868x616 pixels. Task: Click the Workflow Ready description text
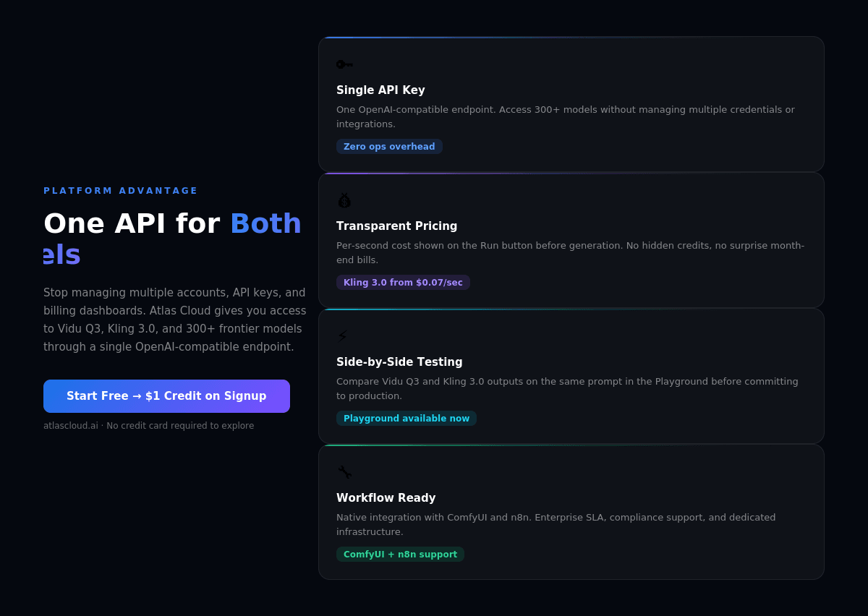tap(556, 525)
